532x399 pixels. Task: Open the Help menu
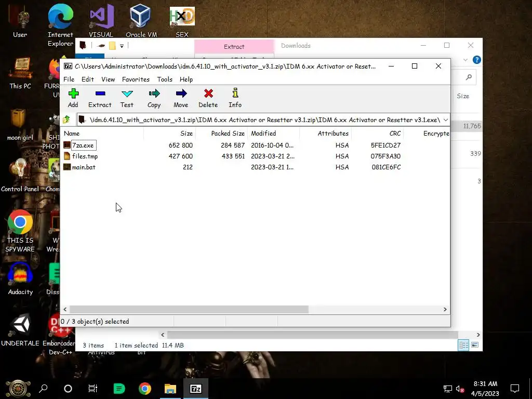tap(187, 79)
